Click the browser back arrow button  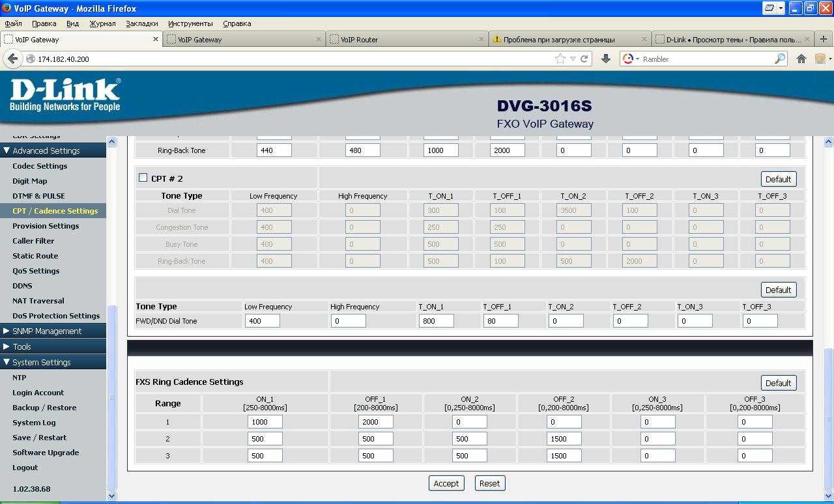coord(12,59)
